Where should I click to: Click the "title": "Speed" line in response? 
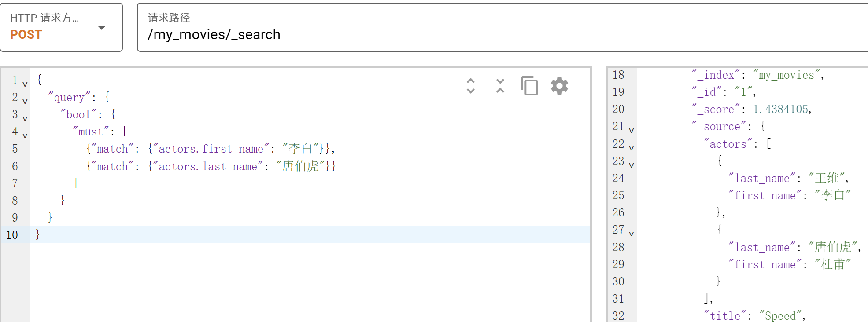(754, 315)
